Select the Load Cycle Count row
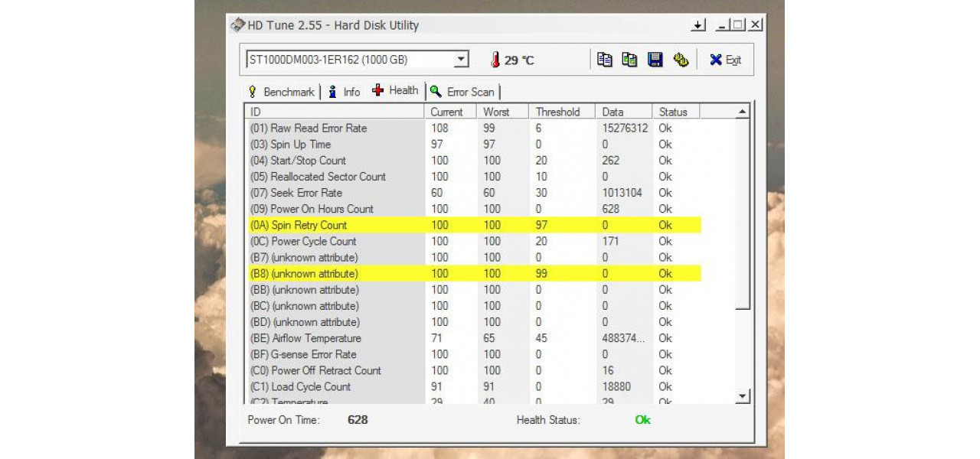The image size is (980, 459). [x=473, y=386]
